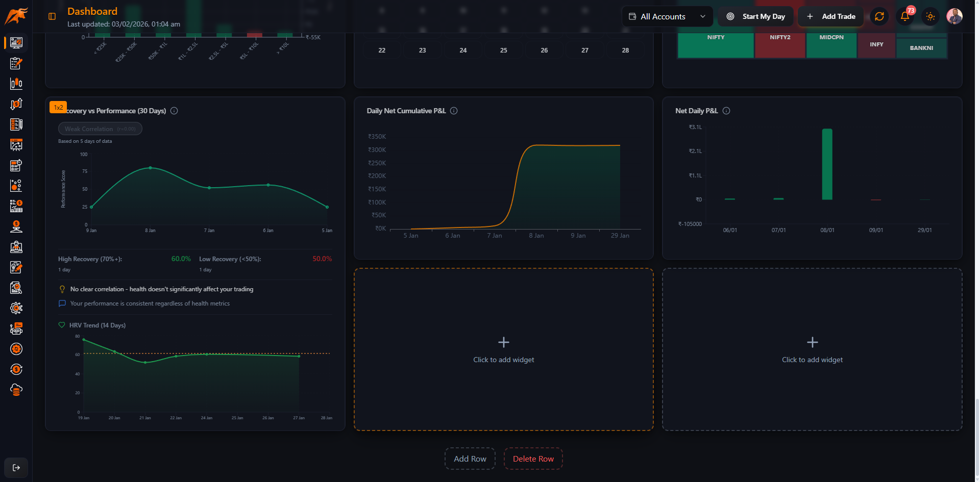The image size is (980, 482).
Task: Open the clipboard journal icon in sidebar
Action: coord(16,63)
